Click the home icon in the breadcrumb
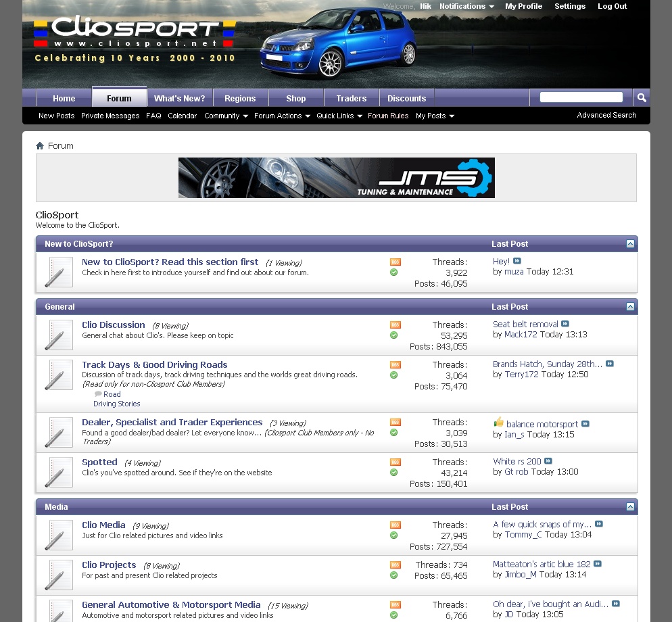 (x=40, y=146)
